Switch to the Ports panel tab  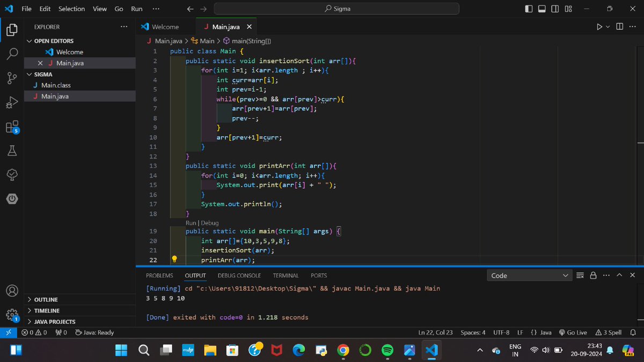point(319,275)
